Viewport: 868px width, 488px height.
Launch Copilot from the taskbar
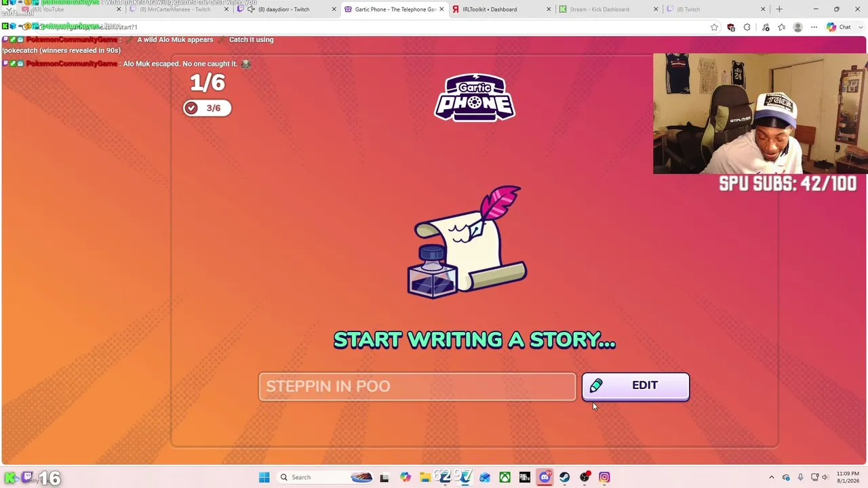coord(405,477)
